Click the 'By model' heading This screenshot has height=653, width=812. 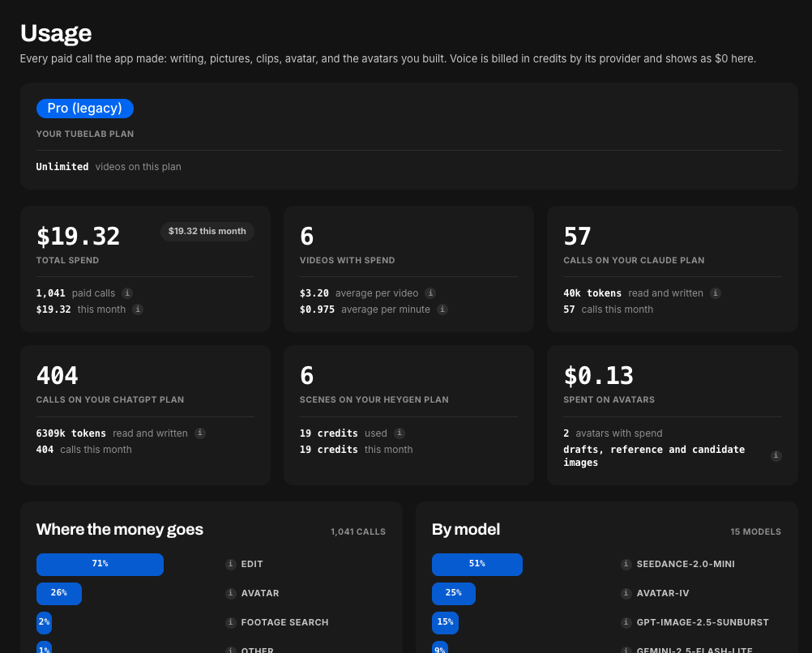coord(466,530)
